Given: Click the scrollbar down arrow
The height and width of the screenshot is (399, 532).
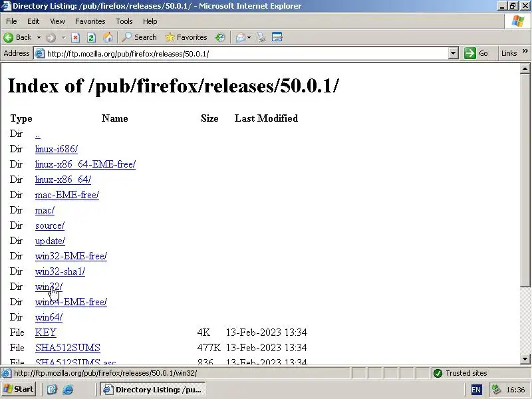Looking at the screenshot, I should coord(525,358).
